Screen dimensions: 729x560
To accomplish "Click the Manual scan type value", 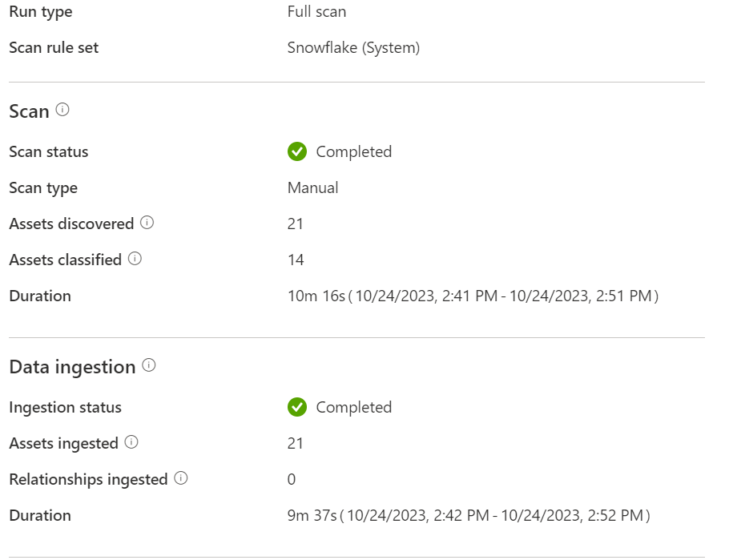I will point(312,187).
